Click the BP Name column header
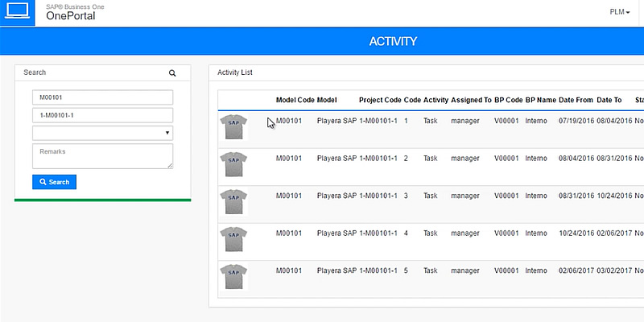Screen dimensions: 644x322 (x=540, y=101)
